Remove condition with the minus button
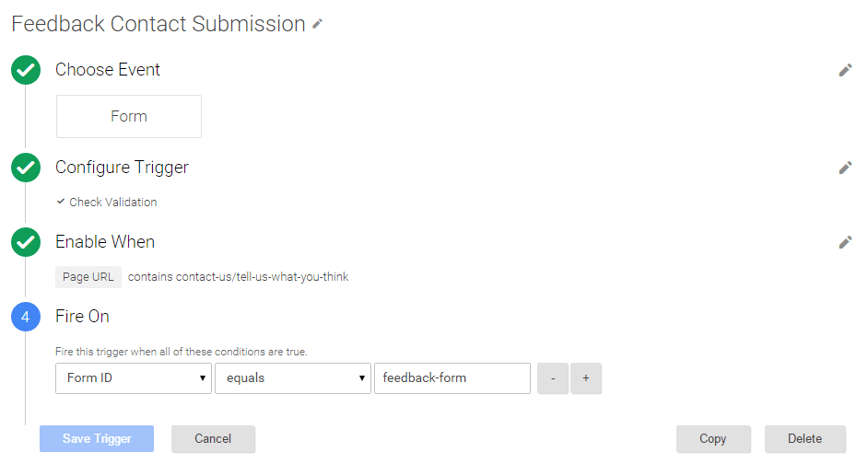This screenshot has width=868, height=464. pos(553,378)
